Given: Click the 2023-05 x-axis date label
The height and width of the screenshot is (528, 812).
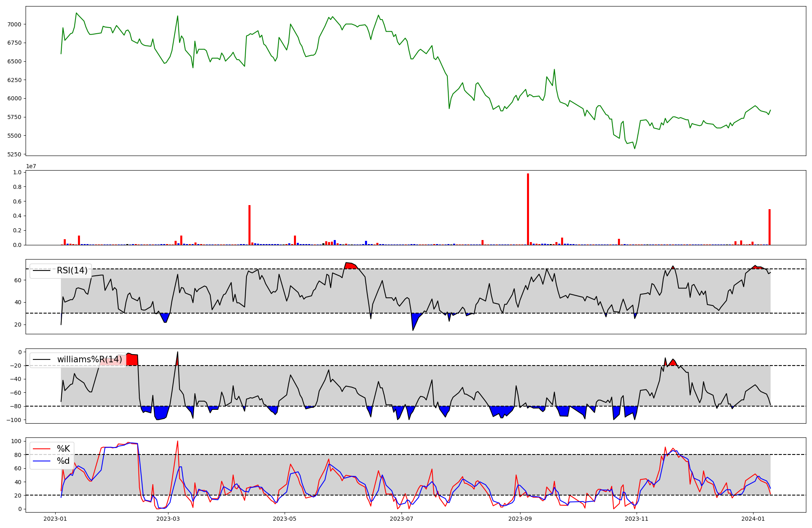Looking at the screenshot, I should click(285, 519).
